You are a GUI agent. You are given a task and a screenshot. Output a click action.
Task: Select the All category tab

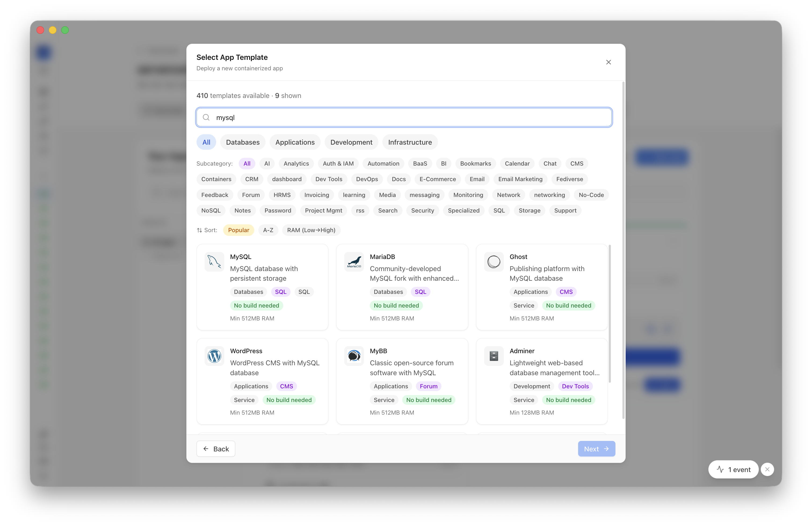click(206, 142)
